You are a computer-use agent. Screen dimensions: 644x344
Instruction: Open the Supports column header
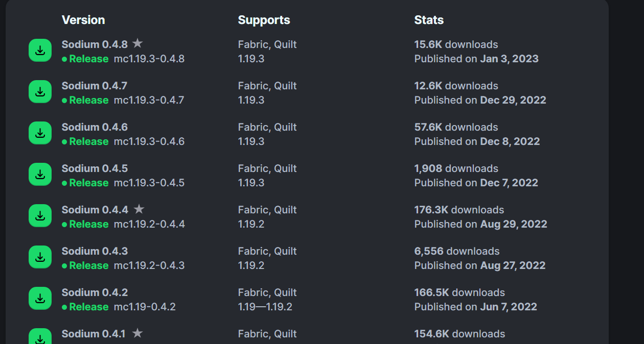tap(264, 20)
